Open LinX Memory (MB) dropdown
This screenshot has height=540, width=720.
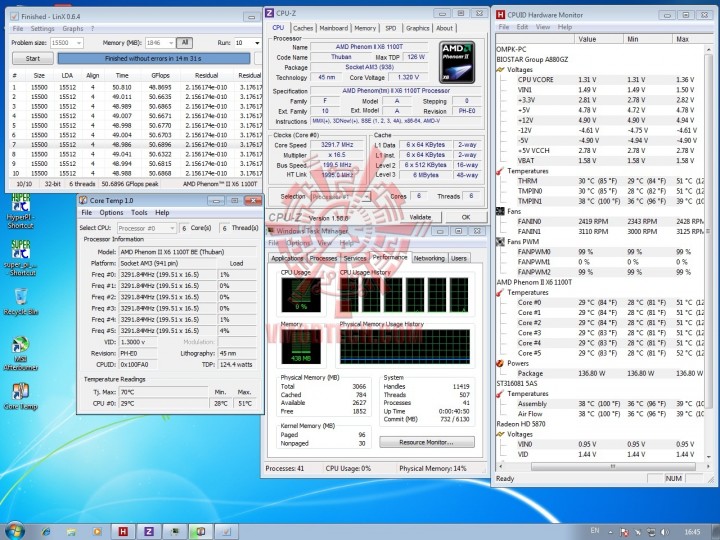pos(171,43)
